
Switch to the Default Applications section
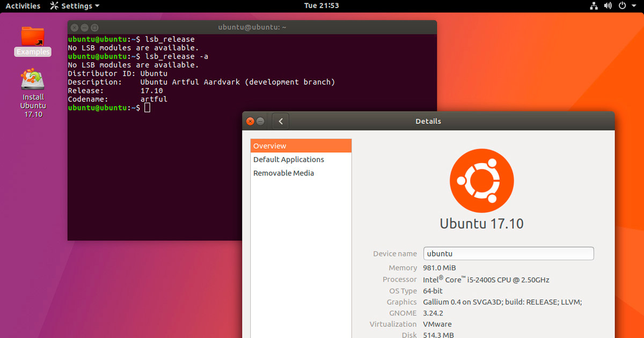[288, 159]
